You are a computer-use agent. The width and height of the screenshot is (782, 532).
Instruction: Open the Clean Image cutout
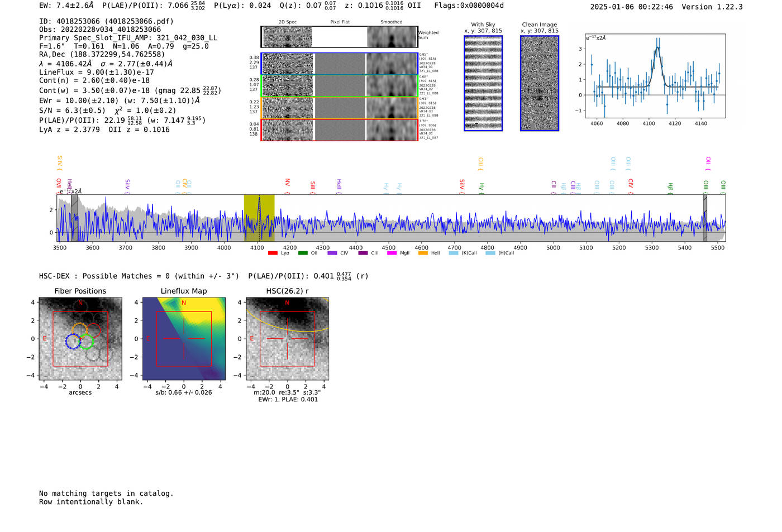[x=540, y=83]
